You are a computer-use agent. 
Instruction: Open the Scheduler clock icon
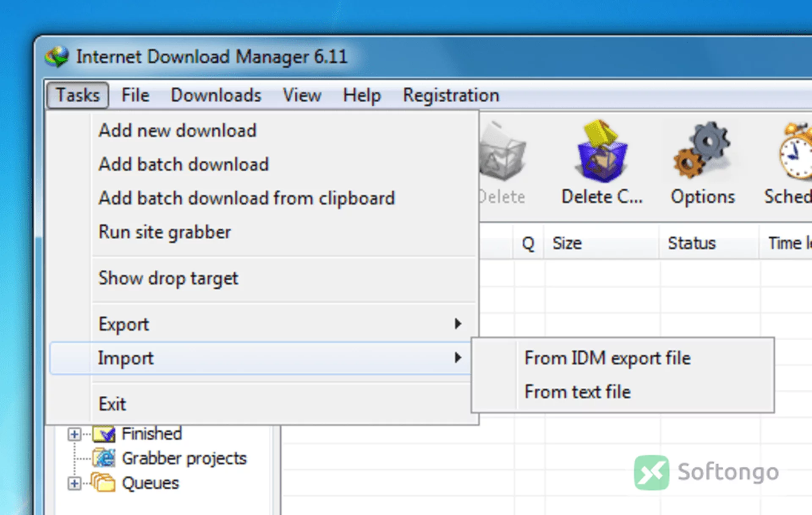point(796,151)
